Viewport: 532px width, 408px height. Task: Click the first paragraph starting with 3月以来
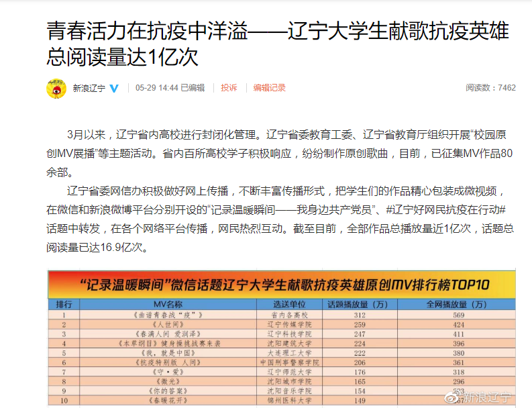tap(280, 143)
